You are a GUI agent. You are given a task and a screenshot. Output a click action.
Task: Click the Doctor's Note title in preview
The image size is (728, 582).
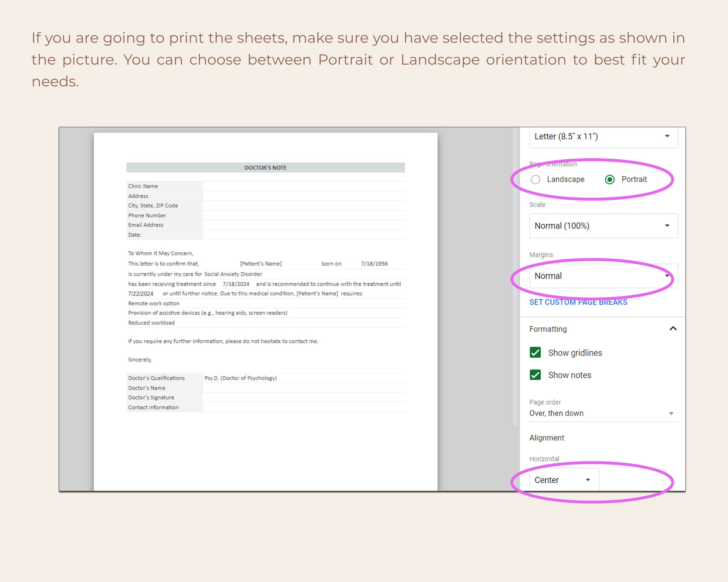(265, 168)
